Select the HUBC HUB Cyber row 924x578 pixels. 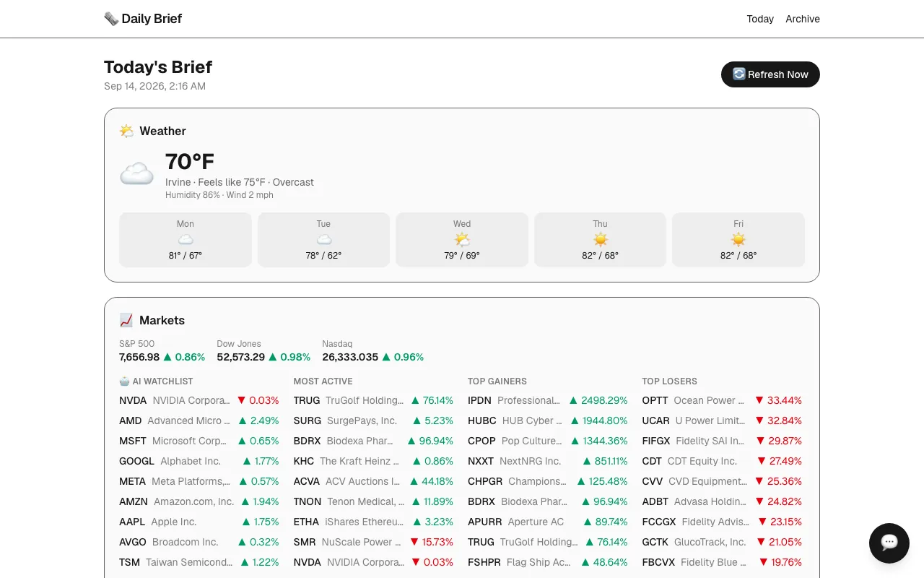click(548, 420)
